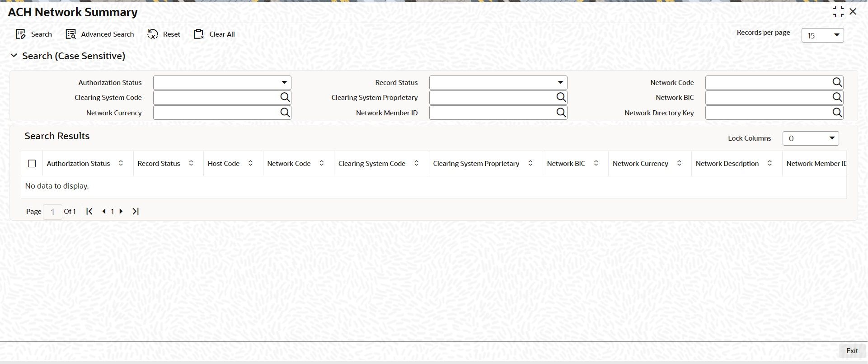Sort by Network Currency column
The height and width of the screenshot is (364, 868).
coord(679,163)
